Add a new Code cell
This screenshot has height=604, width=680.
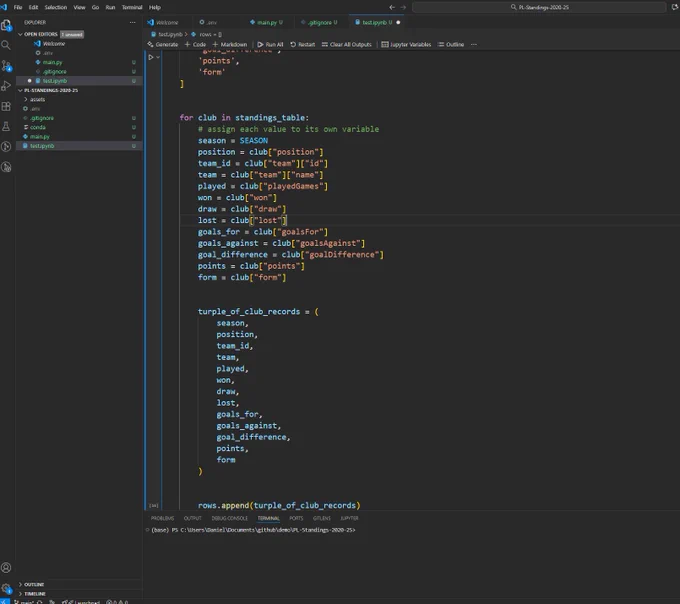coord(195,44)
